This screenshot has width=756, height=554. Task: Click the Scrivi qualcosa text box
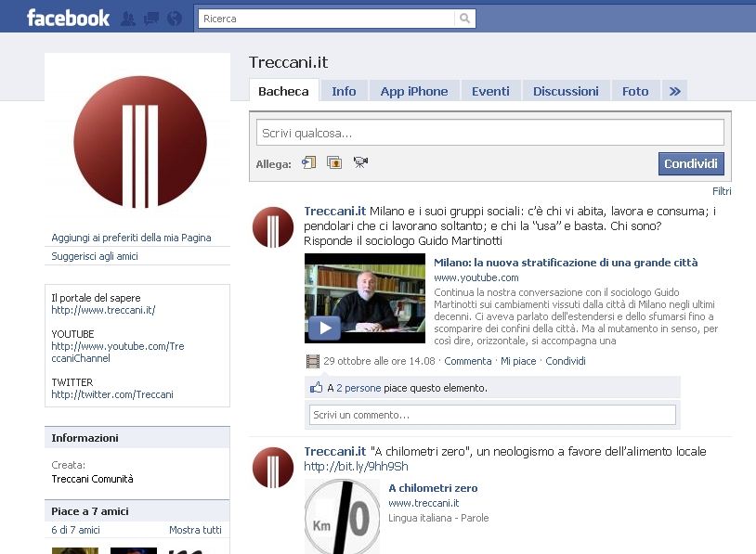click(489, 134)
